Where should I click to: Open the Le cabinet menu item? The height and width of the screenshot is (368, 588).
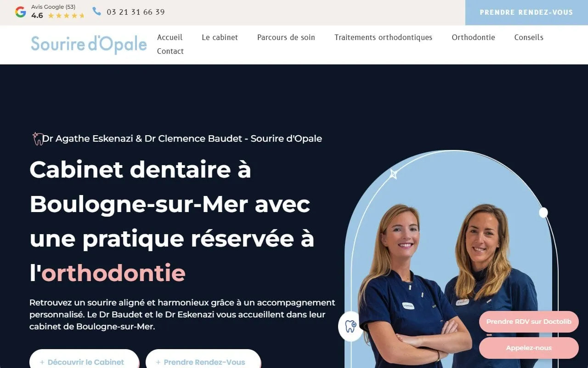coord(220,37)
